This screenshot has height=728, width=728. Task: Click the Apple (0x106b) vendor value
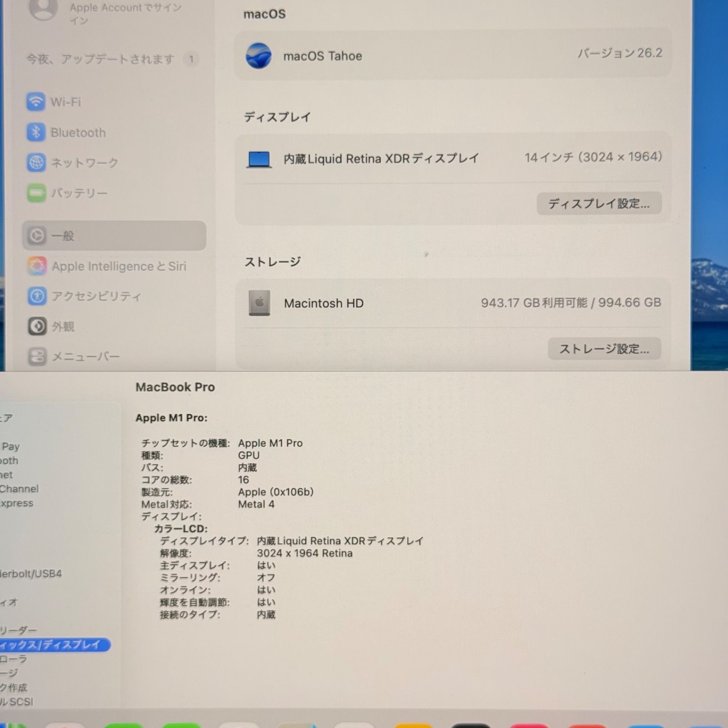(276, 492)
